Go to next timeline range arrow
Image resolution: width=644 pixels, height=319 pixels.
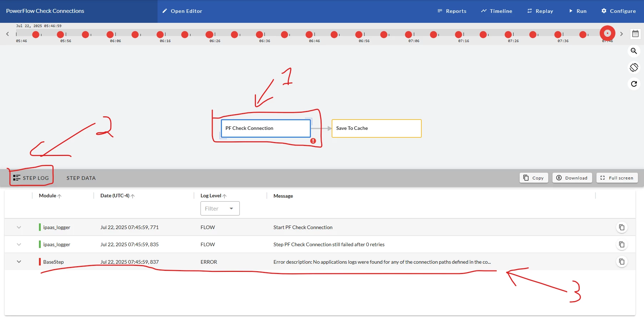[621, 34]
